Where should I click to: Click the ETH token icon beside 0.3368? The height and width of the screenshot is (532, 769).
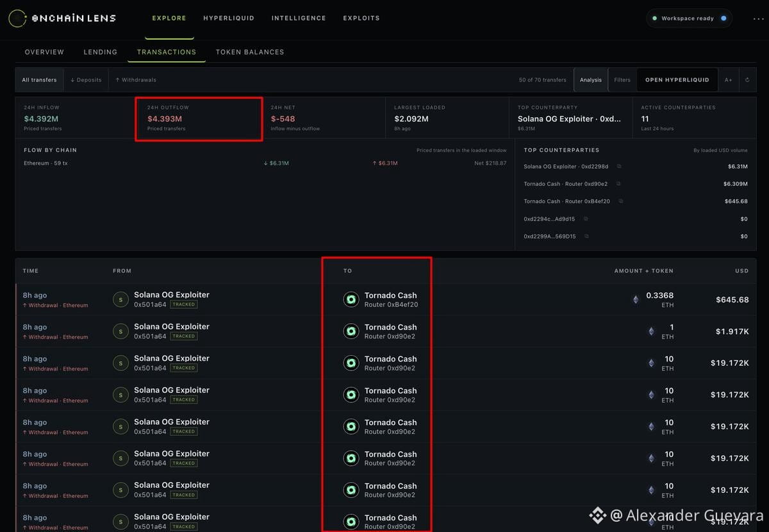tap(636, 299)
